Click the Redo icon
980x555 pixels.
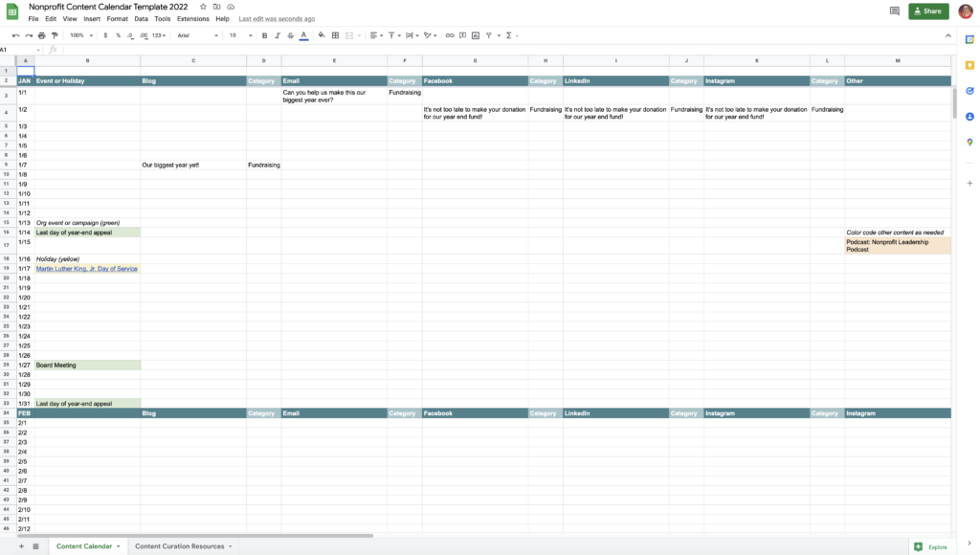29,35
